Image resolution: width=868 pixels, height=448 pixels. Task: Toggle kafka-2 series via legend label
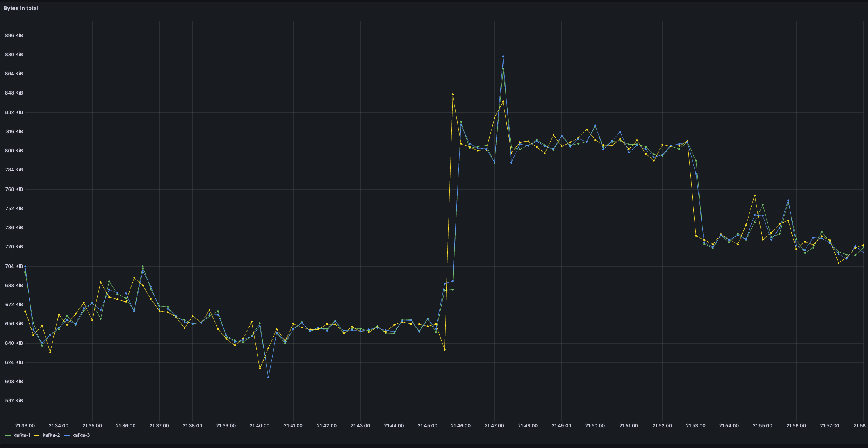(51, 435)
